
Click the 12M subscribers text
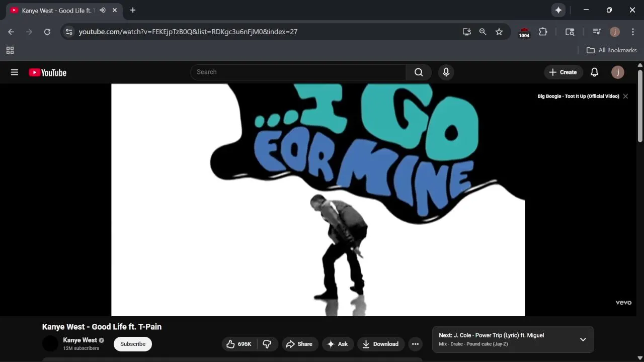(81, 348)
